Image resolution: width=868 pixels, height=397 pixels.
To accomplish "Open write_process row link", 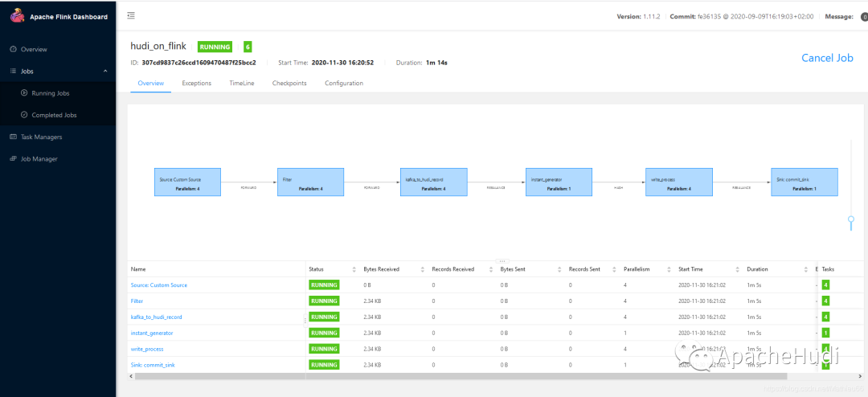I will click(x=147, y=350).
